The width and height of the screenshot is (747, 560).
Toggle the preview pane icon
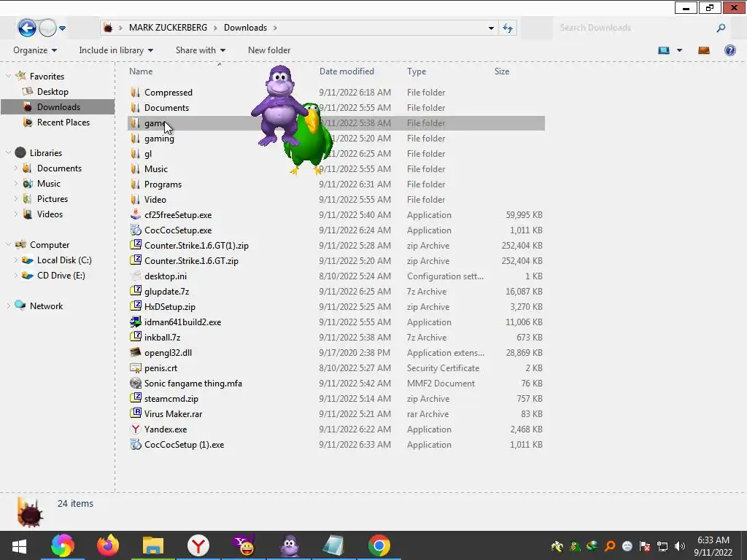pos(704,50)
